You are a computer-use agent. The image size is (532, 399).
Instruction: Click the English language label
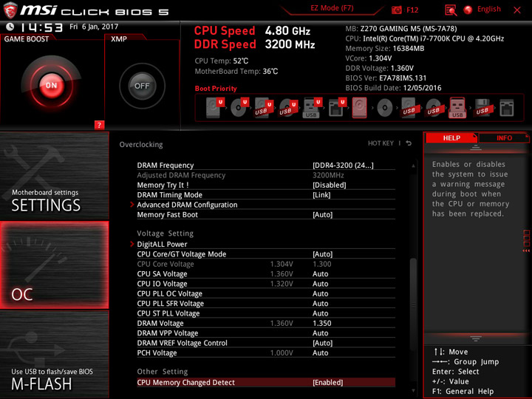(x=489, y=9)
